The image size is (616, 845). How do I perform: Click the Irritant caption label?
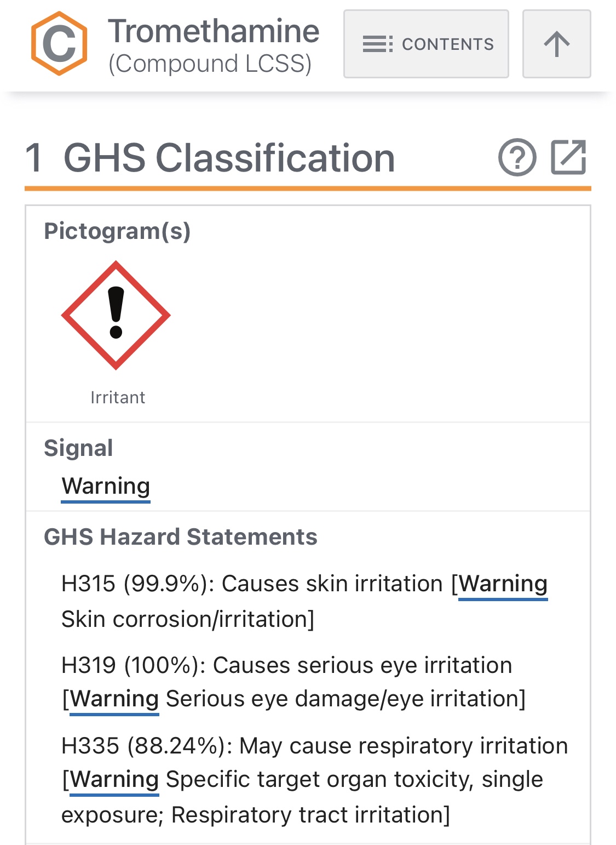click(x=118, y=397)
